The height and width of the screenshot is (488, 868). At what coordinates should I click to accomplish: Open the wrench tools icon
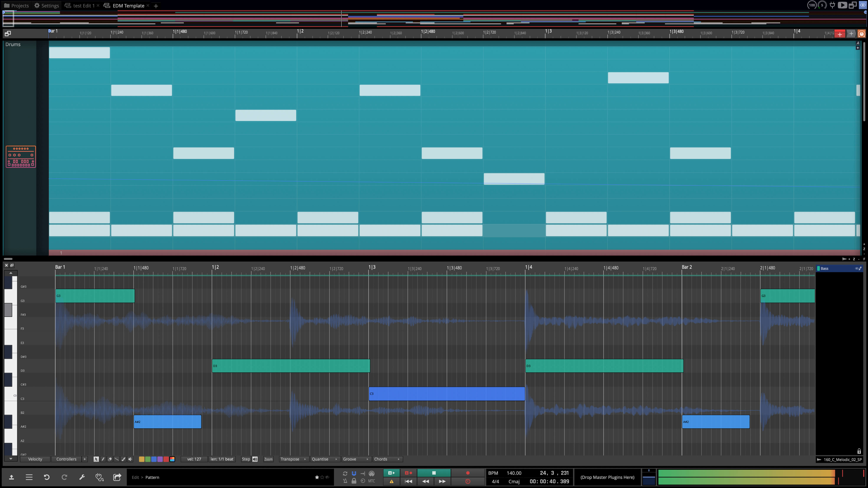point(82,477)
